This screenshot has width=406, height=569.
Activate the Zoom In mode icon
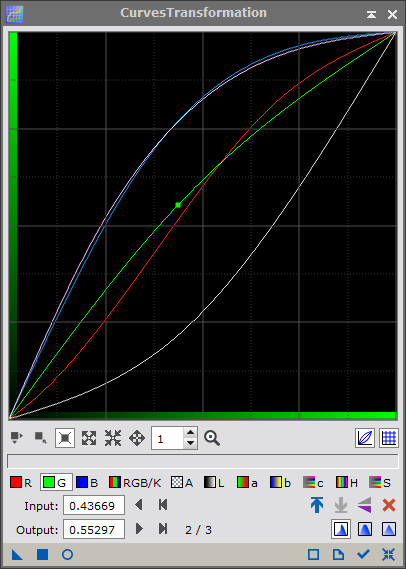pos(89,438)
